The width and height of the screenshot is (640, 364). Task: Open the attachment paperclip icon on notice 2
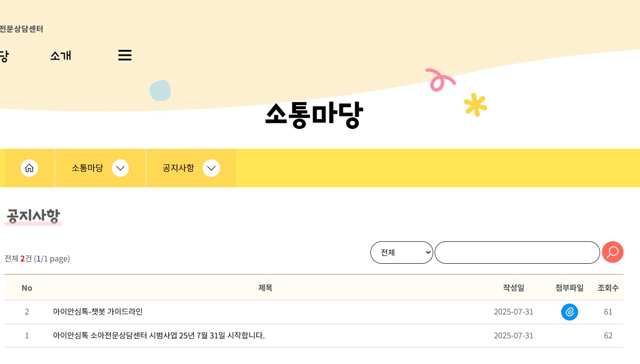click(x=569, y=312)
